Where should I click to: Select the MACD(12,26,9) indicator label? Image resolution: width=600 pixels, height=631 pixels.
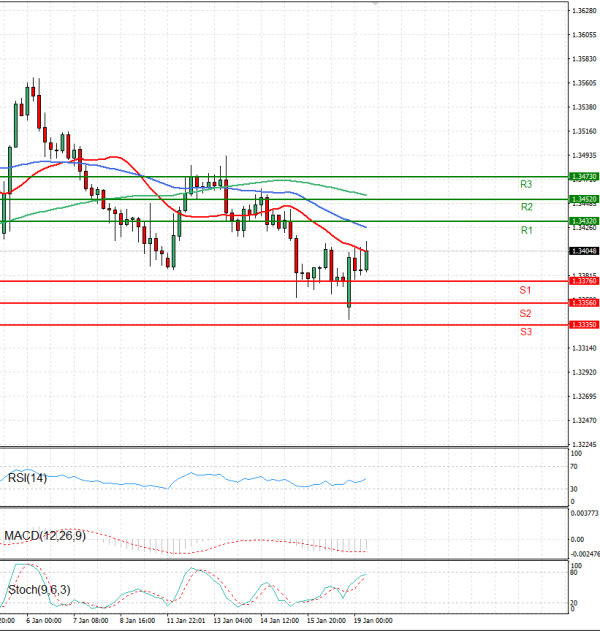43,537
